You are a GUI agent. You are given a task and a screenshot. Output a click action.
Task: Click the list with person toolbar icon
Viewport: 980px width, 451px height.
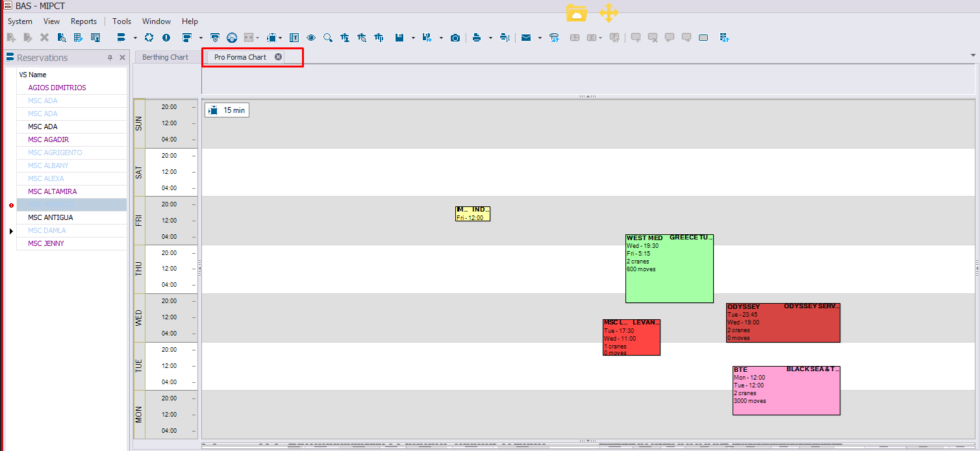click(95, 38)
